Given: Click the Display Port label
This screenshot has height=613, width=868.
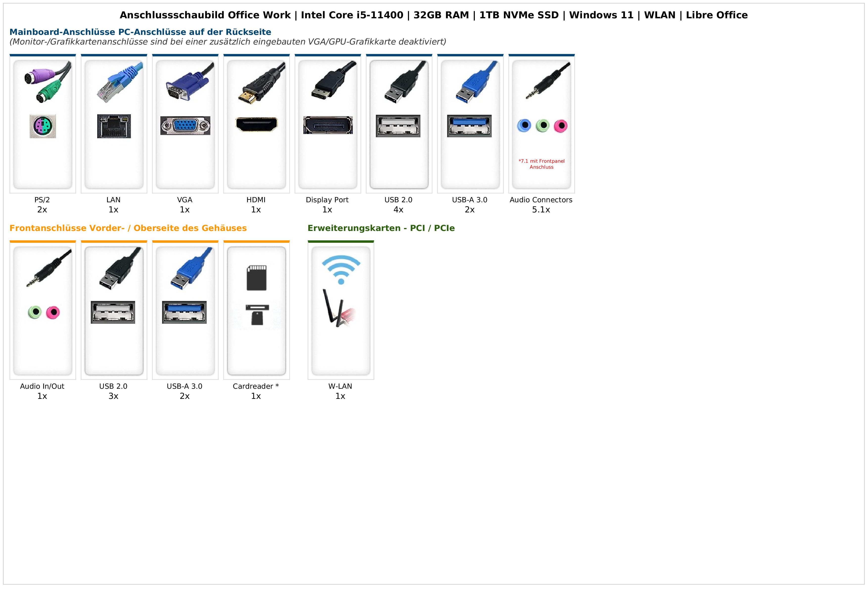Looking at the screenshot, I should point(327,200).
